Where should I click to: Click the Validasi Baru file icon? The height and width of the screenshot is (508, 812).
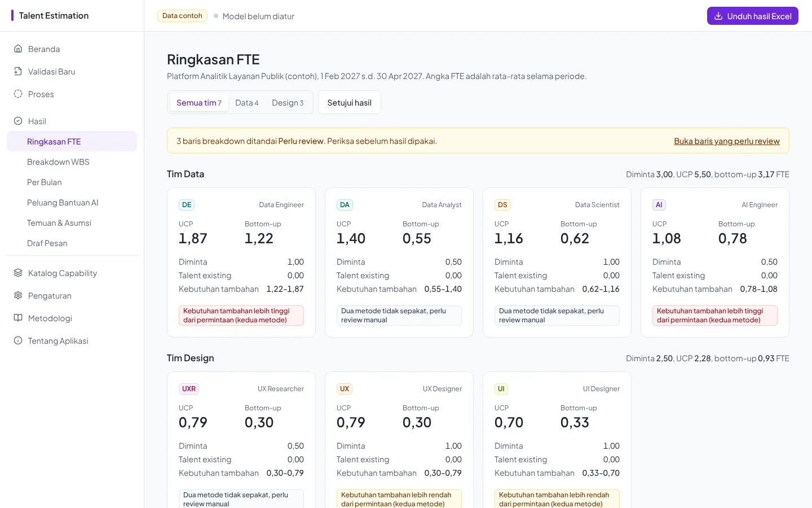coord(18,71)
